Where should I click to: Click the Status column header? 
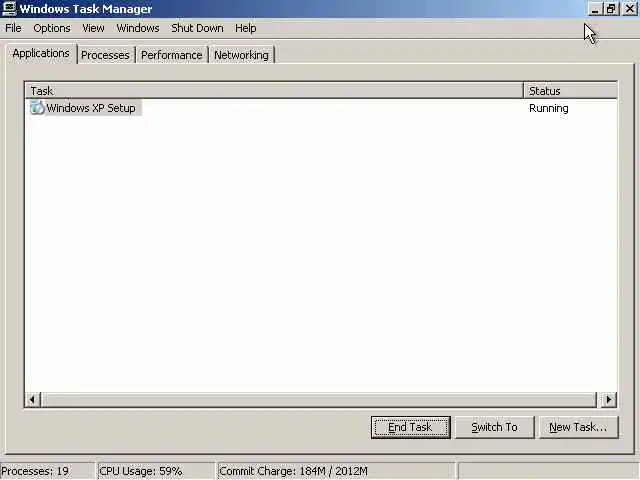coord(570,91)
